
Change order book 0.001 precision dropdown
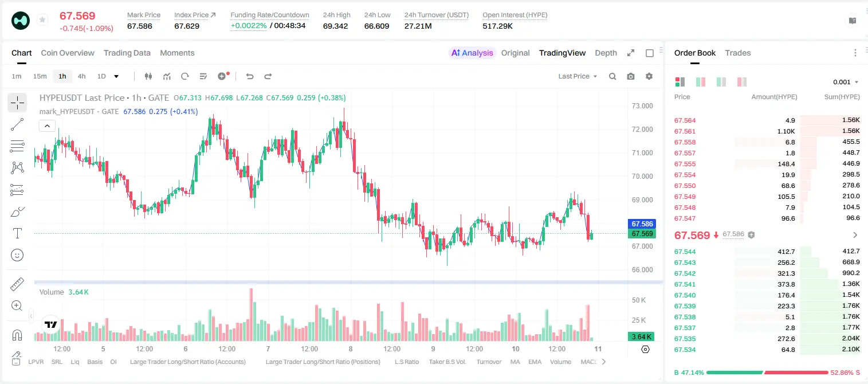coord(846,82)
